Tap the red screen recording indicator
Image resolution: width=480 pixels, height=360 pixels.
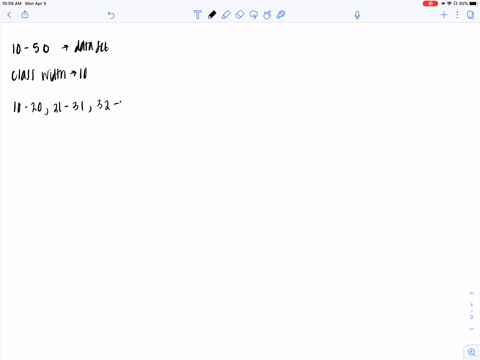430,3
